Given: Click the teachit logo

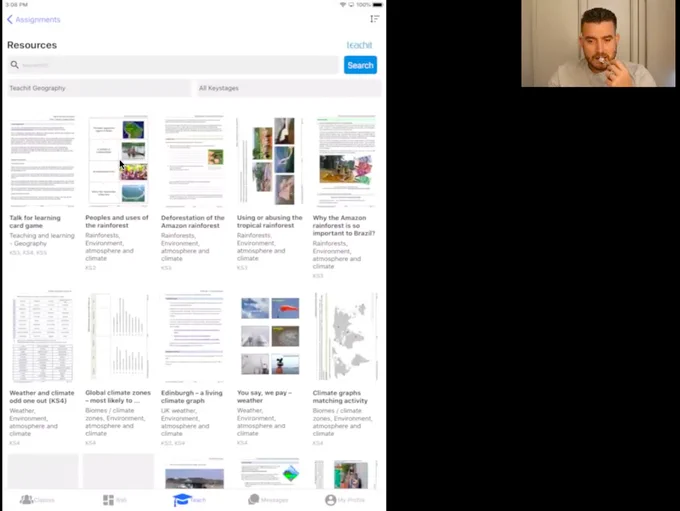Looking at the screenshot, I should 359,45.
